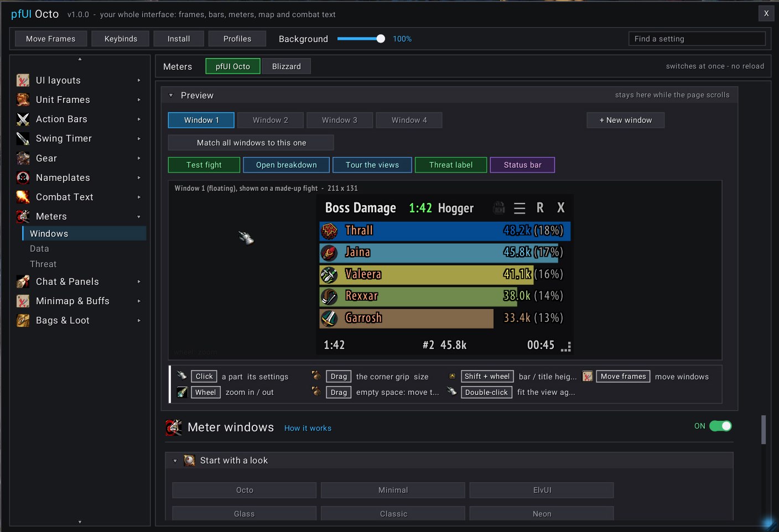Image resolution: width=779 pixels, height=532 pixels.
Task: Select the Blizzard meters tab
Action: click(x=287, y=66)
